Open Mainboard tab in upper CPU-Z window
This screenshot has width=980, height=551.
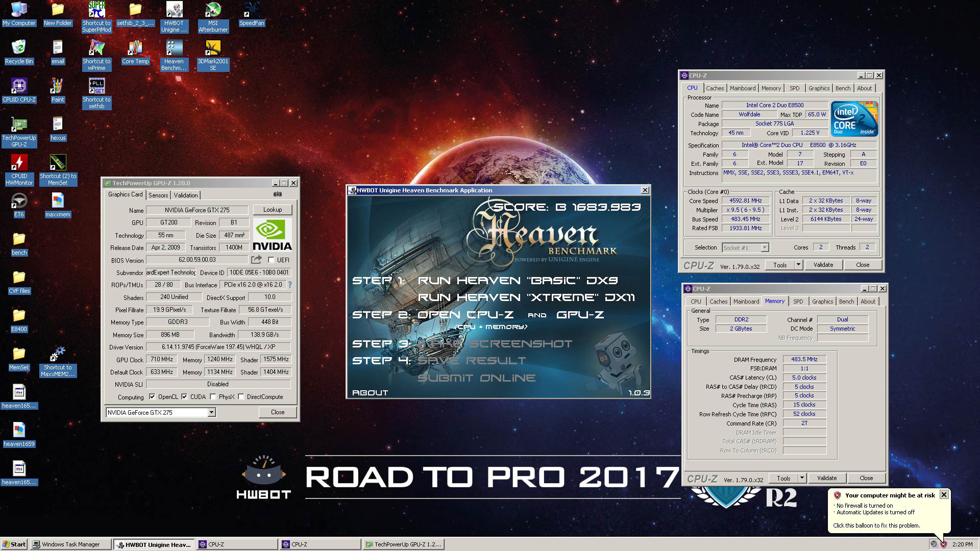click(743, 88)
